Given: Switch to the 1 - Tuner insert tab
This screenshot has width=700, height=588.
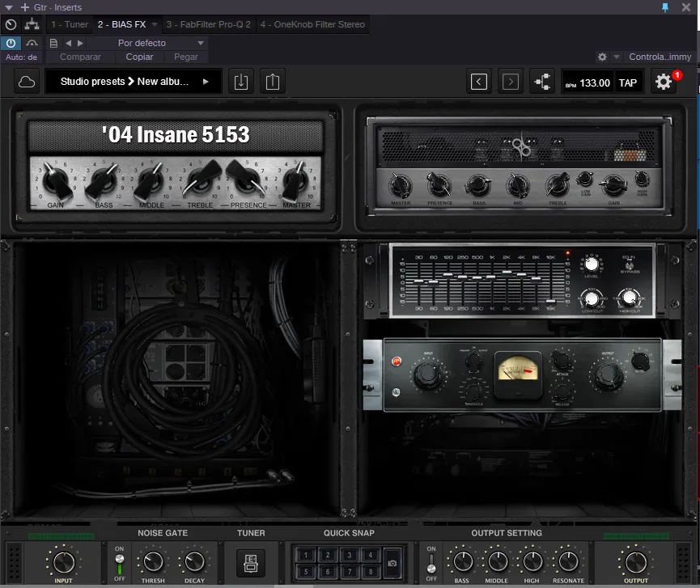Looking at the screenshot, I should [x=70, y=24].
